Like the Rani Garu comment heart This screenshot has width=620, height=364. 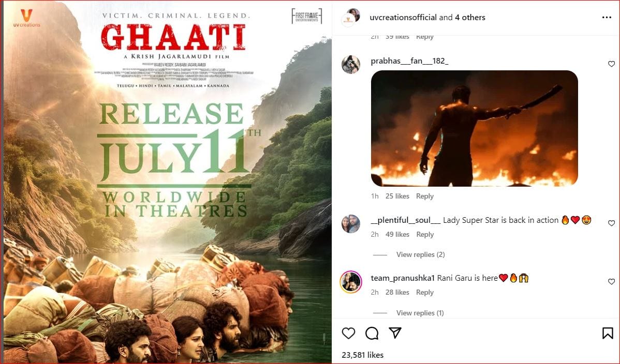tap(611, 281)
